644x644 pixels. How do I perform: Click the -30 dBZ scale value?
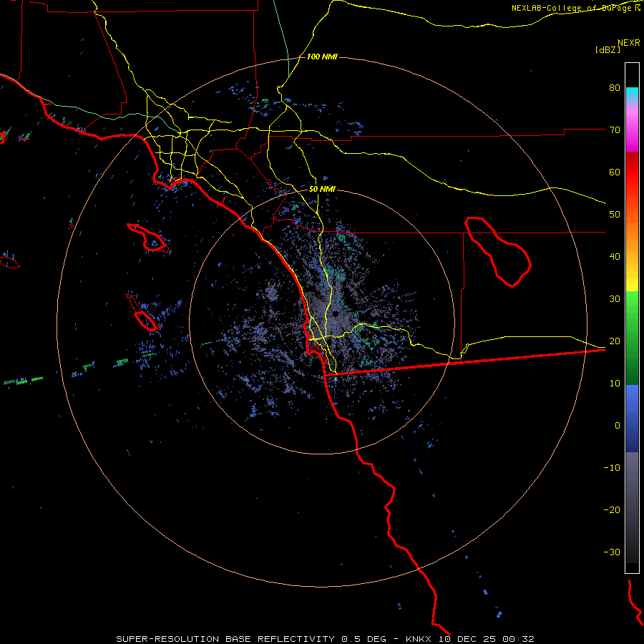pyautogui.click(x=612, y=552)
